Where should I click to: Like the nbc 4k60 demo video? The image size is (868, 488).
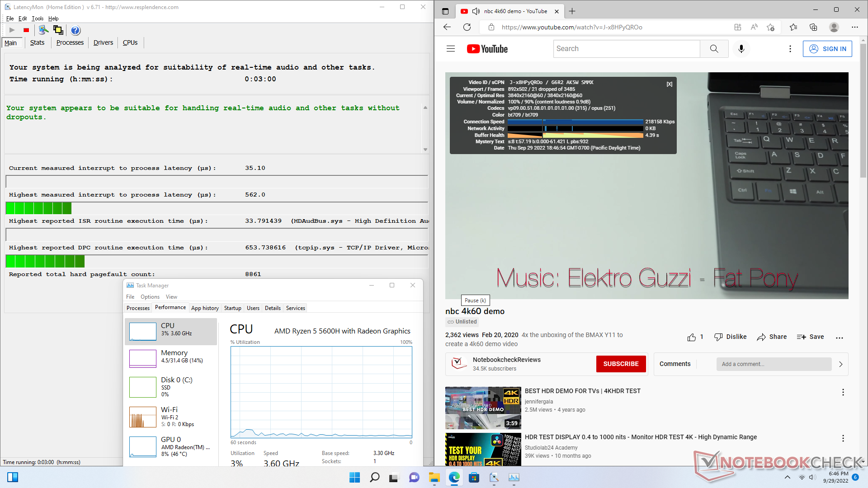click(692, 337)
